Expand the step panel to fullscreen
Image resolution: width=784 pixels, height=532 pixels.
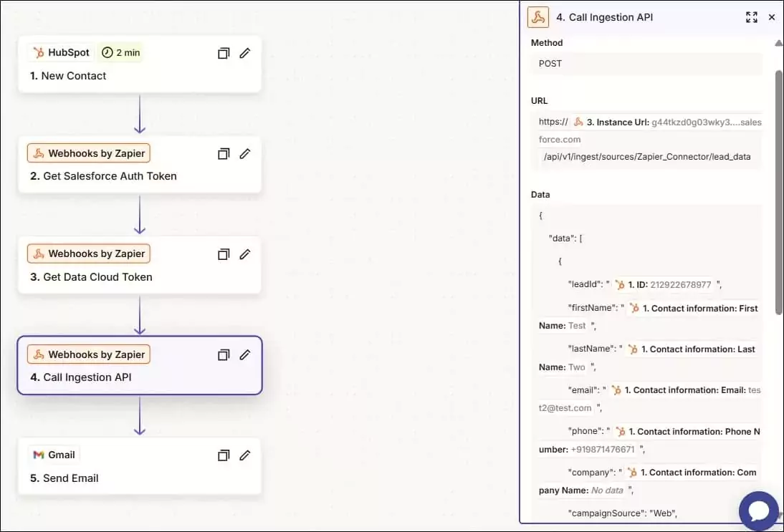[752, 17]
